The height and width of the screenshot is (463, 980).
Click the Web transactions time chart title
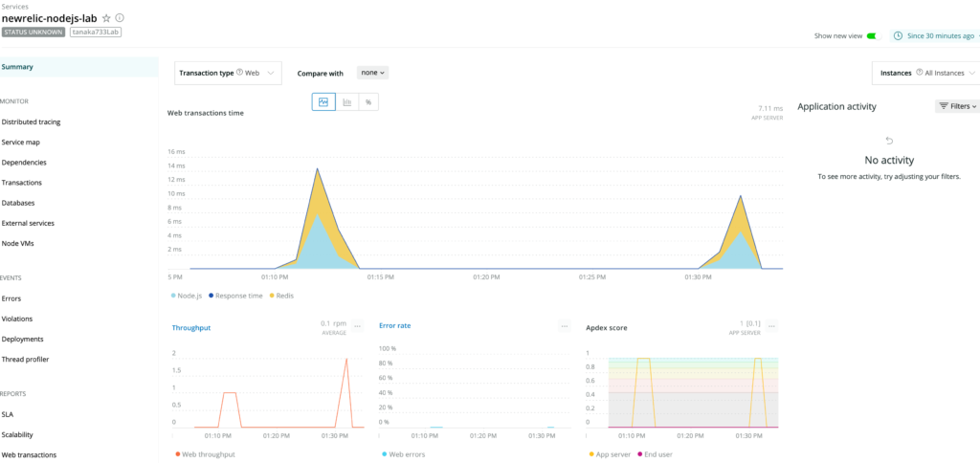[206, 113]
